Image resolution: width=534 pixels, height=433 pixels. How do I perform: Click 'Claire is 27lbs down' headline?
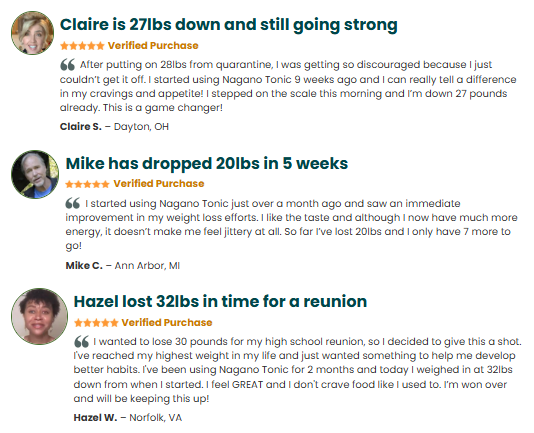[x=229, y=25]
